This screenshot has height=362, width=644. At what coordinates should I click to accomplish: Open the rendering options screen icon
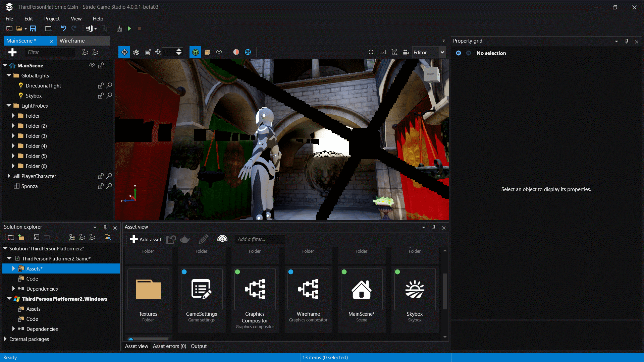383,52
